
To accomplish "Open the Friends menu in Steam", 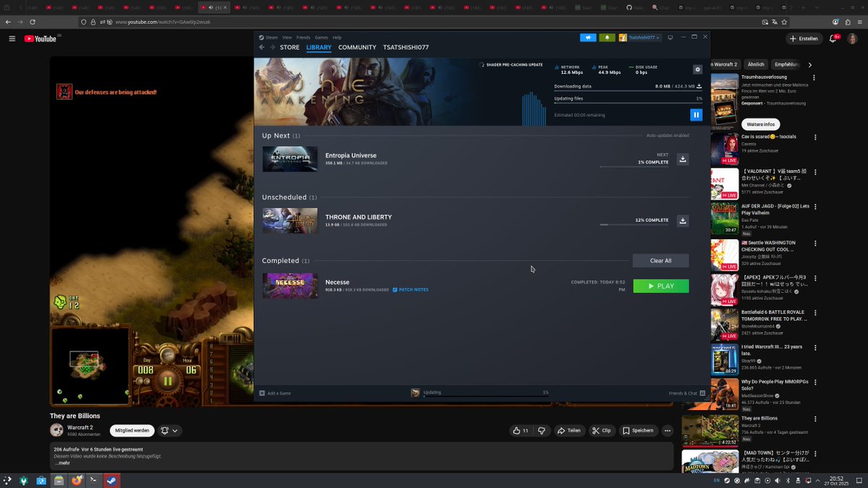I will coord(303,37).
